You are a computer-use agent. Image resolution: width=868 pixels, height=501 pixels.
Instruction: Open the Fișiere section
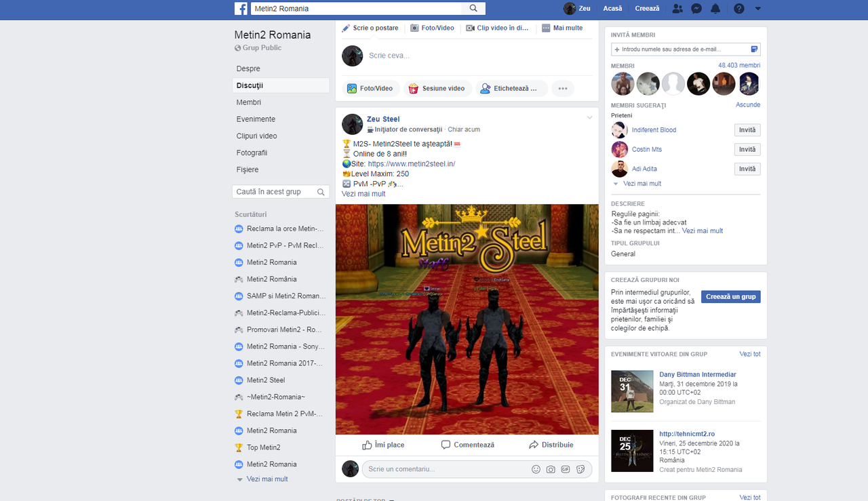248,169
